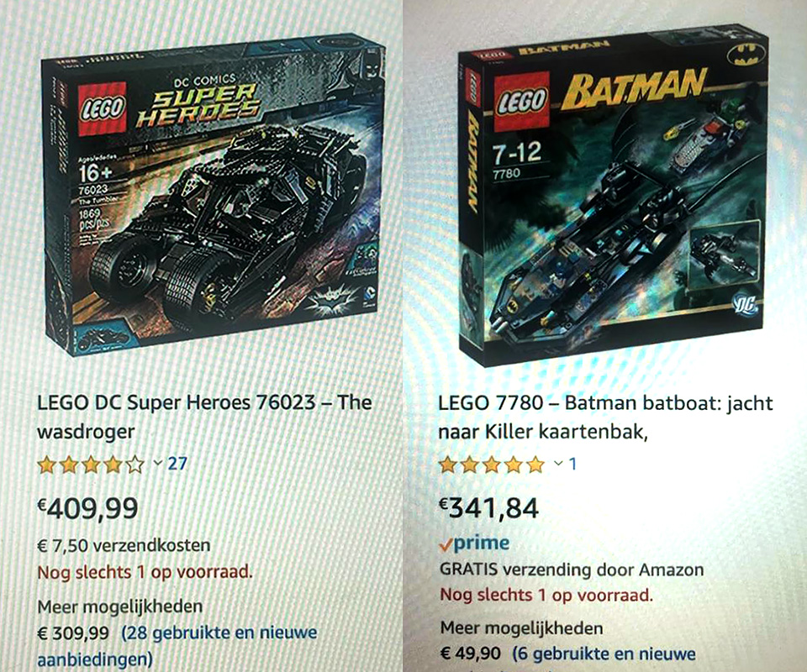This screenshot has height=672, width=807.
Task: Expand the rating chevron beside 27 reviews
Action: pos(158,463)
